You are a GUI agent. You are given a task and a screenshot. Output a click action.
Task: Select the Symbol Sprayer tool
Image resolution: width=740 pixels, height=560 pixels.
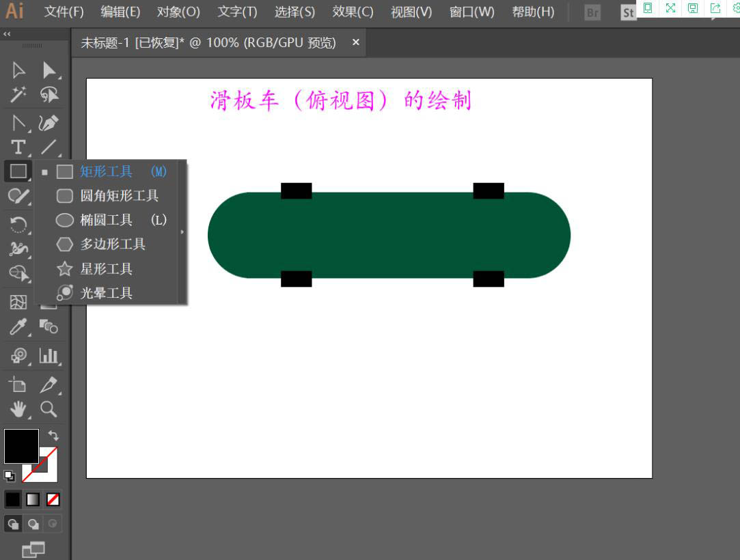[x=18, y=355]
